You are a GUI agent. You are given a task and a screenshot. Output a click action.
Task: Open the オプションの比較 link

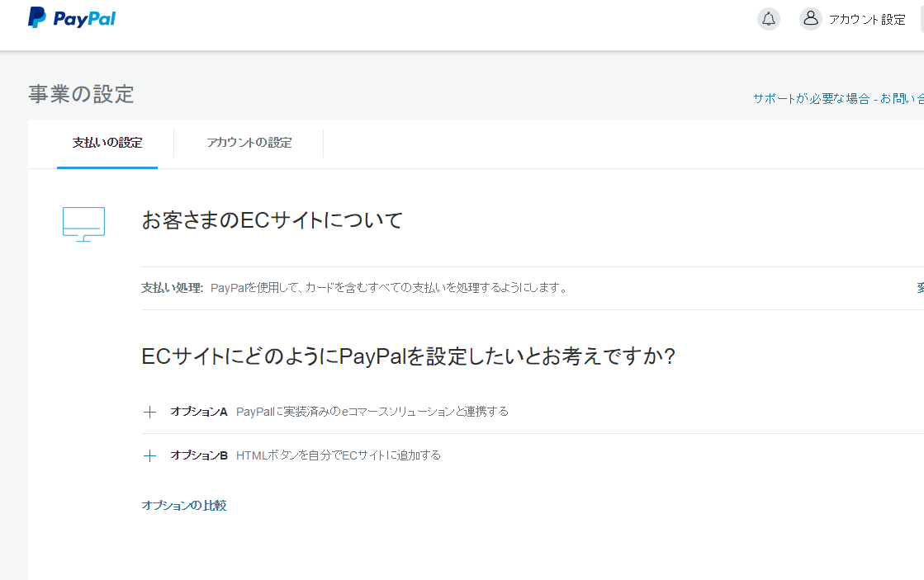click(x=184, y=505)
